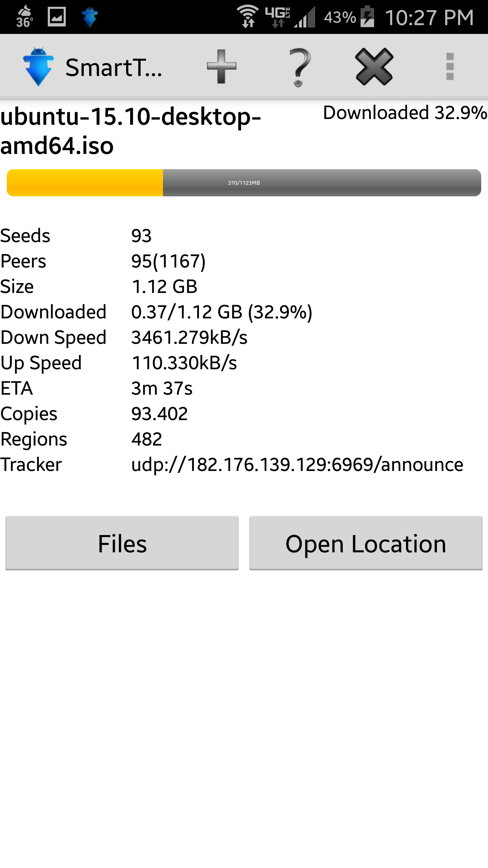The height and width of the screenshot is (868, 488).
Task: Tap the weather 36° status bar icon
Action: click(24, 17)
